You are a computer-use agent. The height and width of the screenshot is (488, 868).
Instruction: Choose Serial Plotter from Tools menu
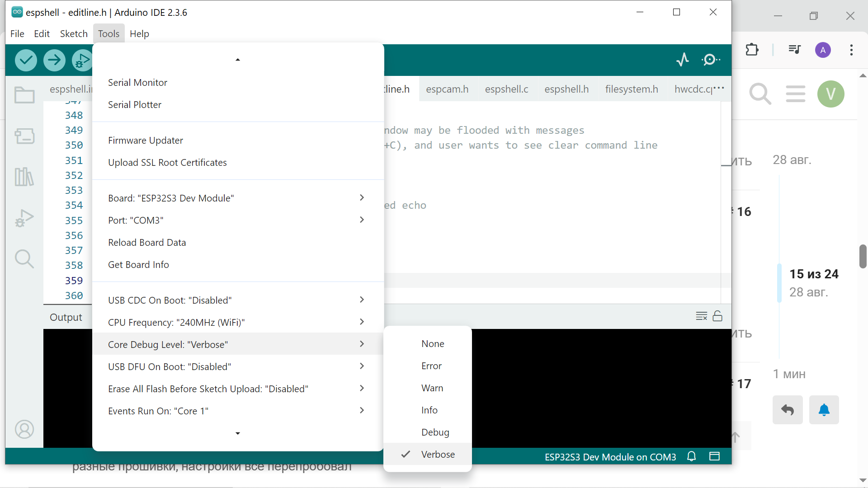coord(238,105)
